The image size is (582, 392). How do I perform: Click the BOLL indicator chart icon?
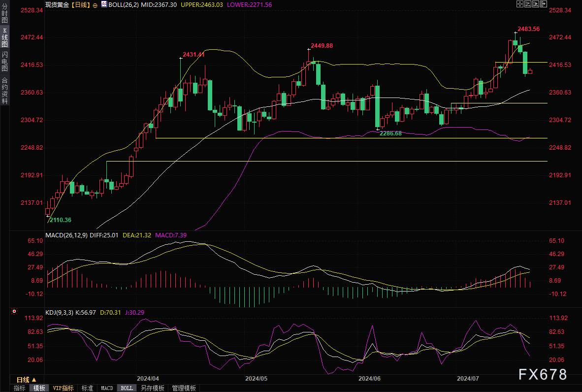pos(104,4)
